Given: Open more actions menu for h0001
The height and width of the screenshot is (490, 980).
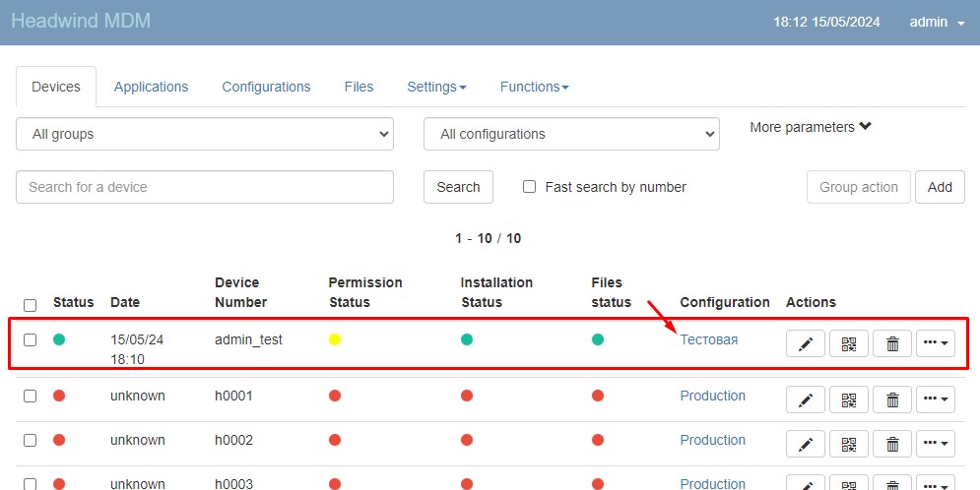Looking at the screenshot, I should [x=936, y=399].
